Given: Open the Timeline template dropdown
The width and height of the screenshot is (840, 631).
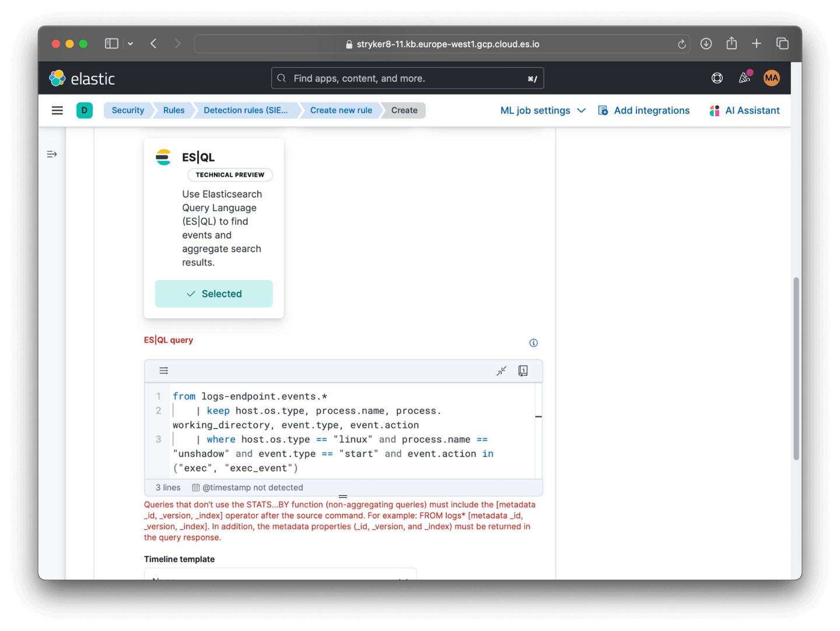Looking at the screenshot, I should pyautogui.click(x=280, y=577).
